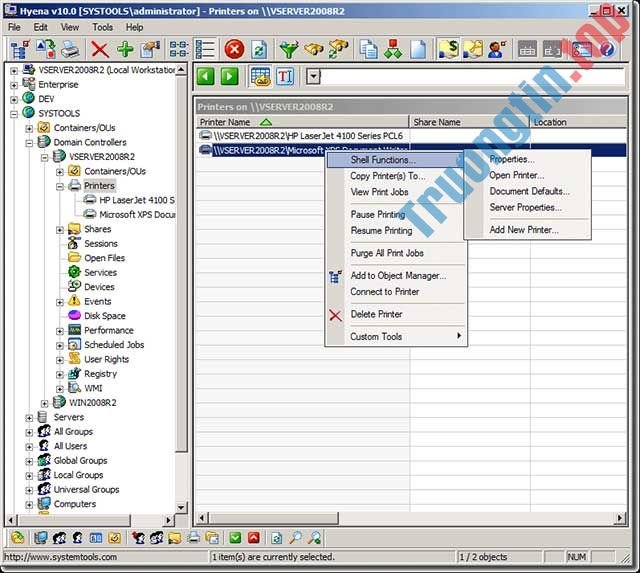This screenshot has width=640, height=573.
Task: Collapse the Domain Controllers node
Action: (x=29, y=143)
